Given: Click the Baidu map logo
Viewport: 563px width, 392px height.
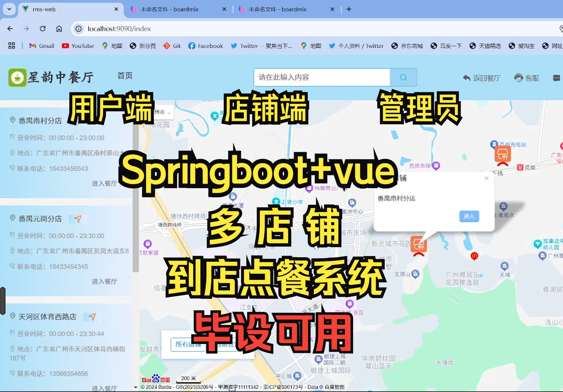Looking at the screenshot, I should 156,379.
